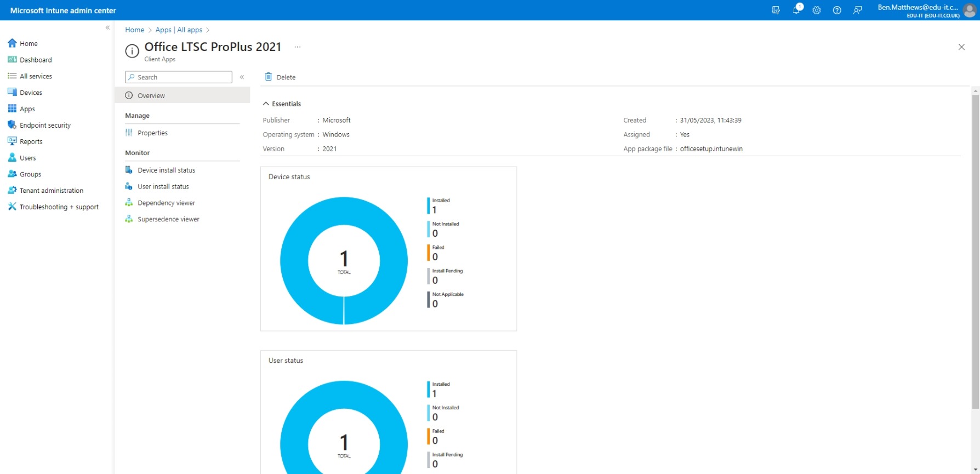Select the Overview menu item
This screenshot has height=474, width=980.
tap(183, 95)
